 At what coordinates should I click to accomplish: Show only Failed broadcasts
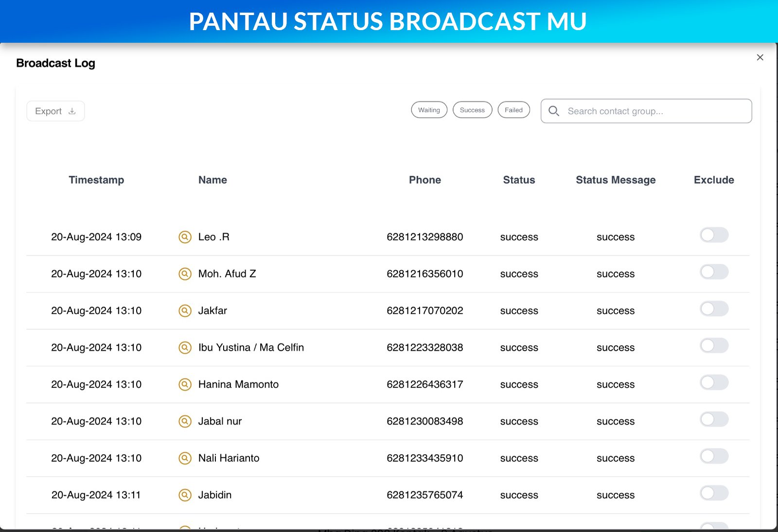(x=513, y=110)
